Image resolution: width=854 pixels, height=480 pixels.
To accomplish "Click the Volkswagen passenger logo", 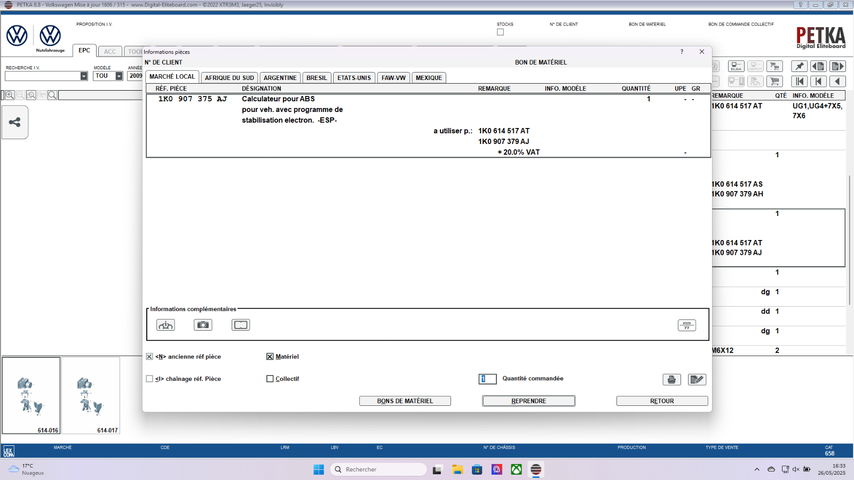I will point(17,35).
